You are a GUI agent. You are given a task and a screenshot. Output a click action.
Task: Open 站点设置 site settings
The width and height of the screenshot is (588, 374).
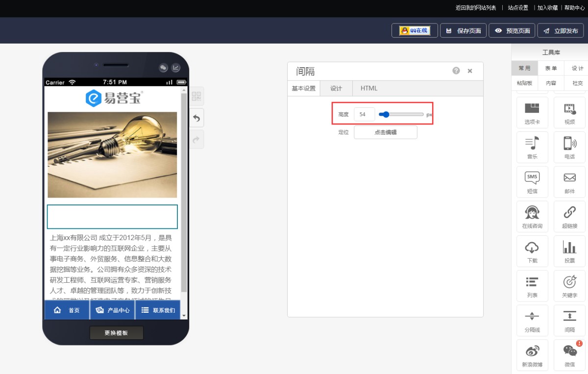tap(518, 8)
